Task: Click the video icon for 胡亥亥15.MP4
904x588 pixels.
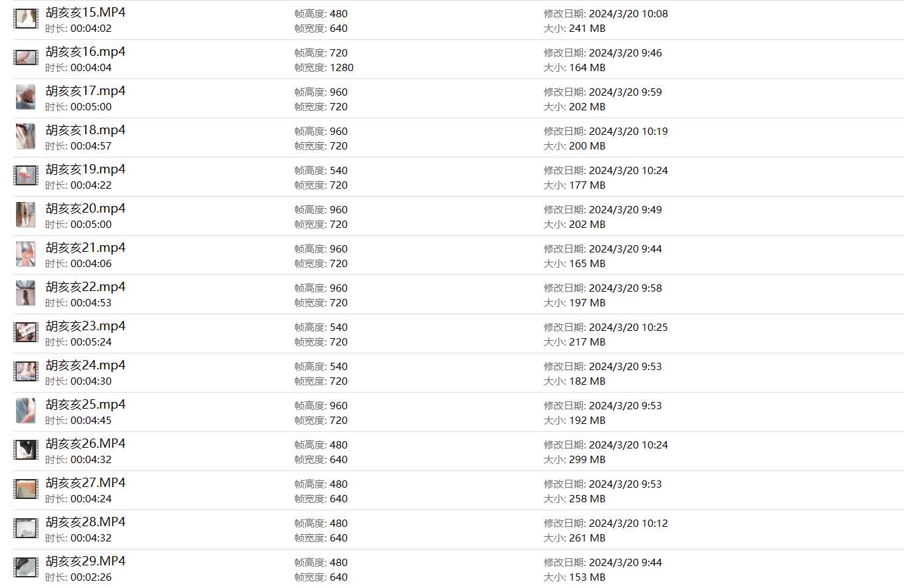Action: click(x=26, y=19)
